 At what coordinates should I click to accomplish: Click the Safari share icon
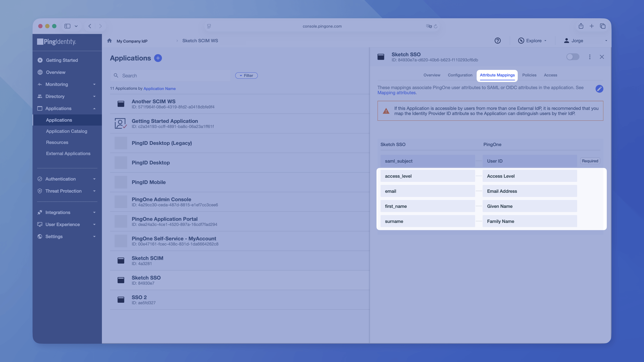[581, 26]
